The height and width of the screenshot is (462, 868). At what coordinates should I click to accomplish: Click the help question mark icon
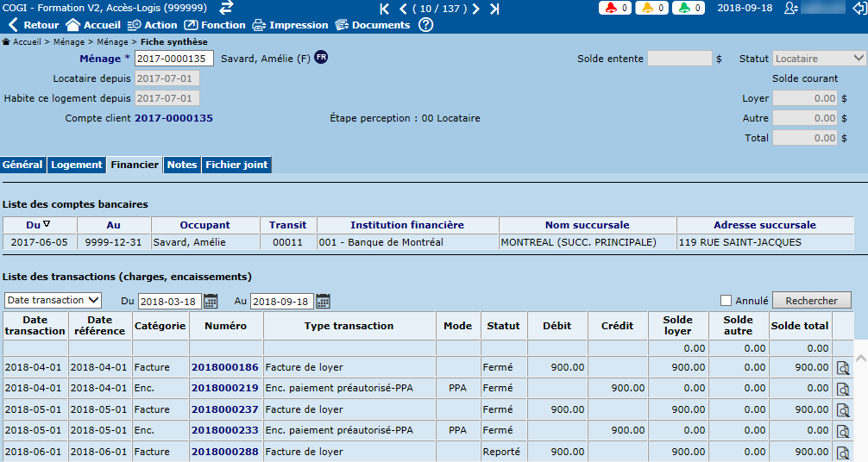pyautogui.click(x=425, y=25)
